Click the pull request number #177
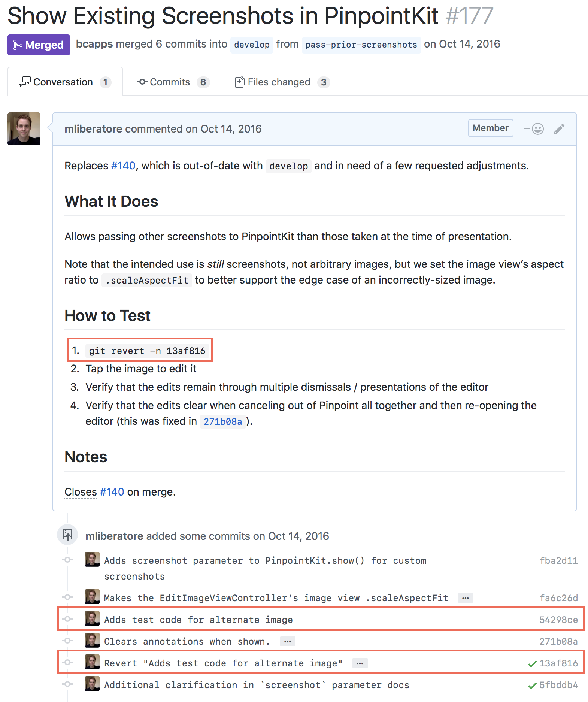 [469, 16]
